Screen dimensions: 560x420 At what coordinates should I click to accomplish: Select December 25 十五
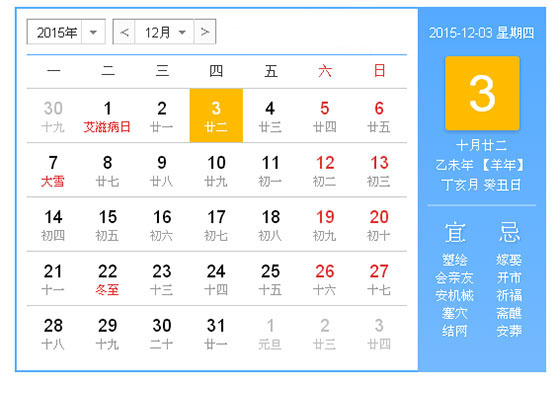pos(270,279)
